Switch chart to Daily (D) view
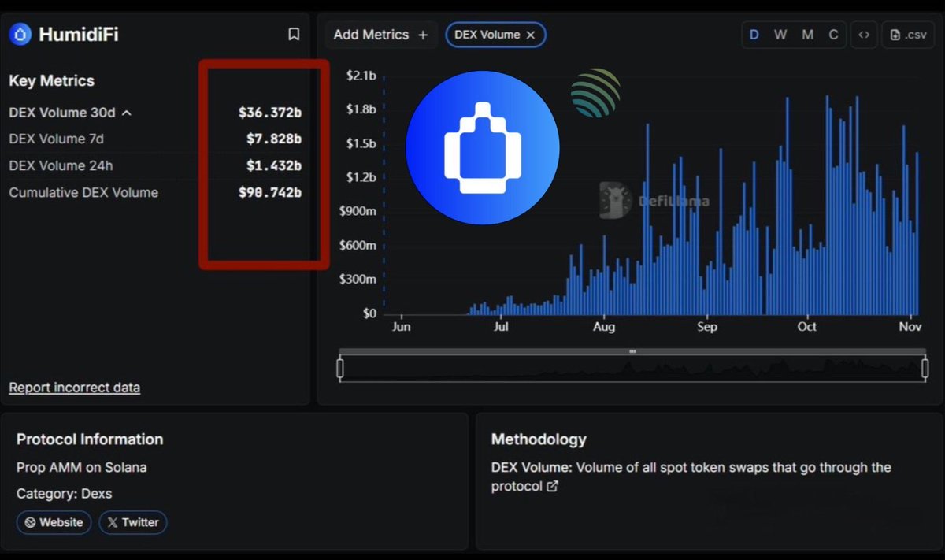 (x=754, y=35)
